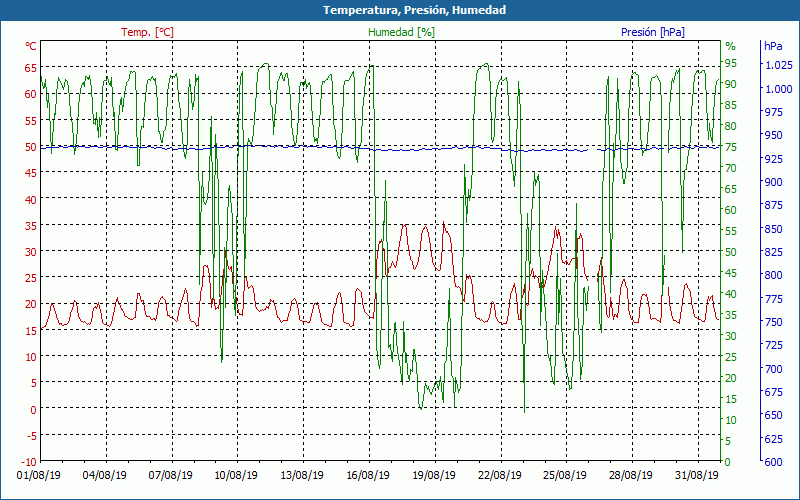Click date label 31/08/19 on x-axis
This screenshot has height=500, width=800.
pos(696,475)
